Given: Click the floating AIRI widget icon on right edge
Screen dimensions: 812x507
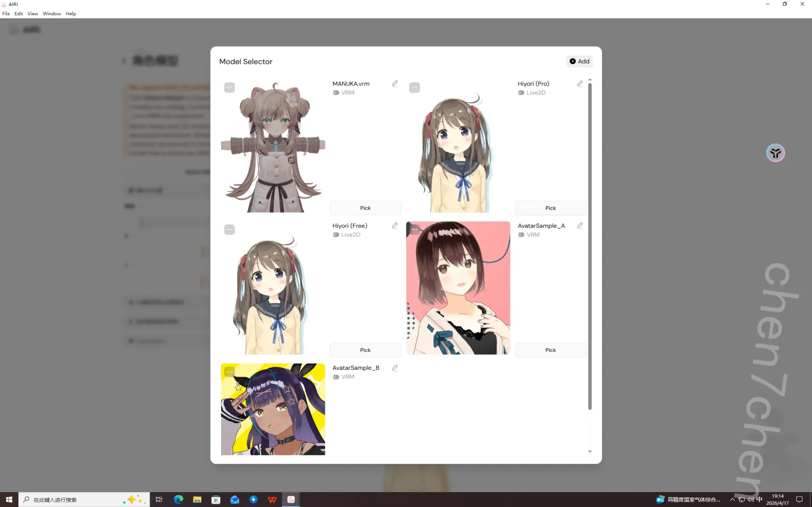Looking at the screenshot, I should point(775,153).
